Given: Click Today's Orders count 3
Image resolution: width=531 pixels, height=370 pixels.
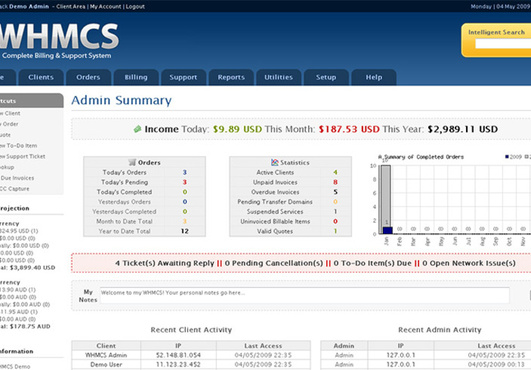Looking at the screenshot, I should [x=185, y=172].
